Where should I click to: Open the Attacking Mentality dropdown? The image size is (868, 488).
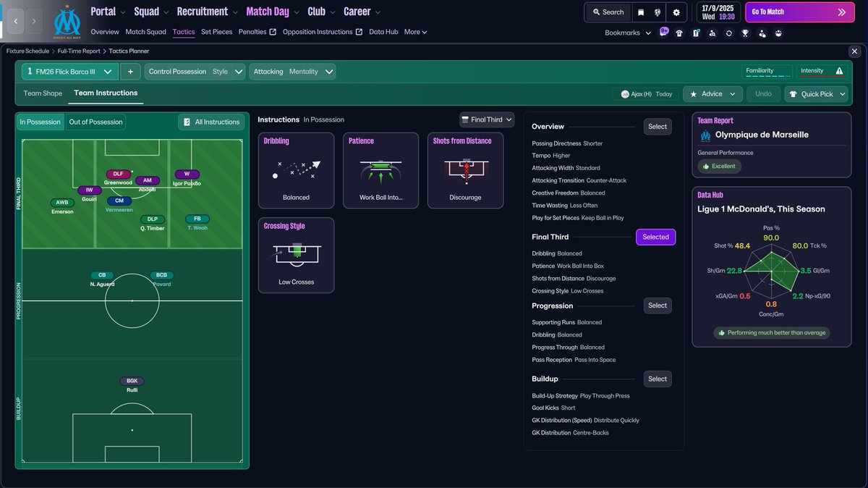coord(293,72)
